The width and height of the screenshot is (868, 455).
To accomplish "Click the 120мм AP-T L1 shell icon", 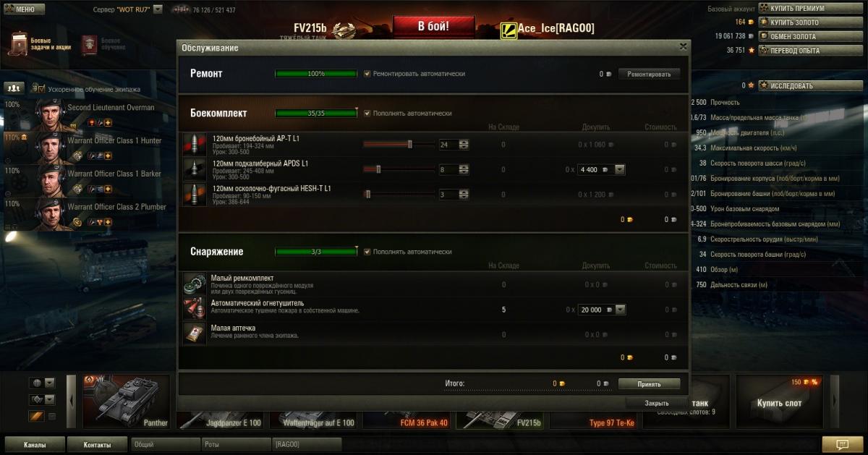I will coord(195,145).
